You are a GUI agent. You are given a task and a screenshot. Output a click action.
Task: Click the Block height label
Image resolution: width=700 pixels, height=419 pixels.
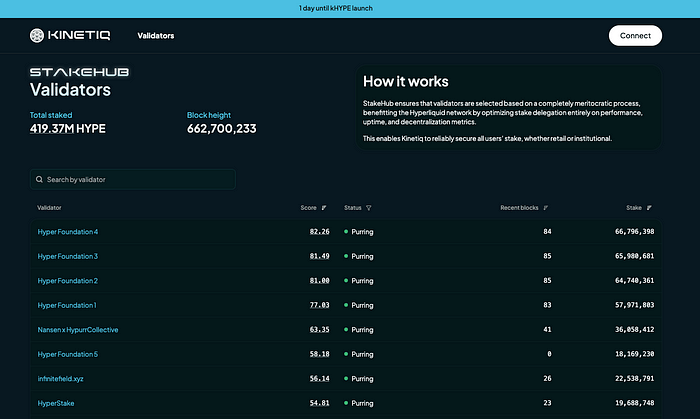point(209,115)
